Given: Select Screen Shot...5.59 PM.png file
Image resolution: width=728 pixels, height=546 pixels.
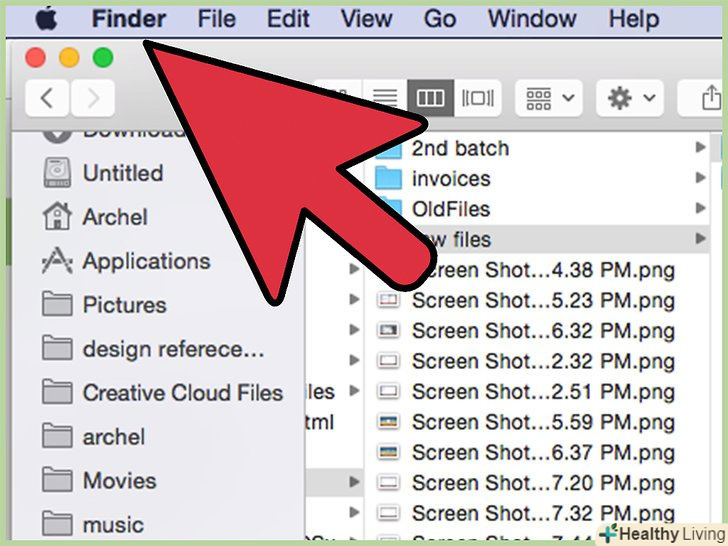Looking at the screenshot, I should pos(543,422).
